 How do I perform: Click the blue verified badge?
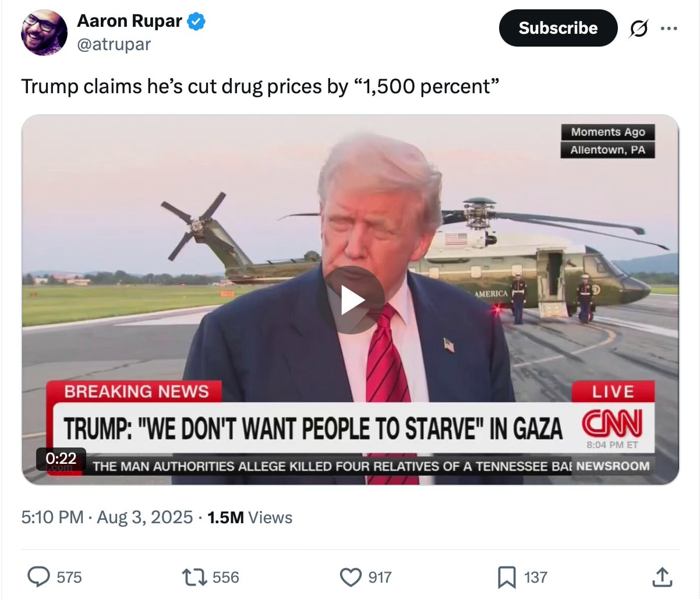coord(196,22)
